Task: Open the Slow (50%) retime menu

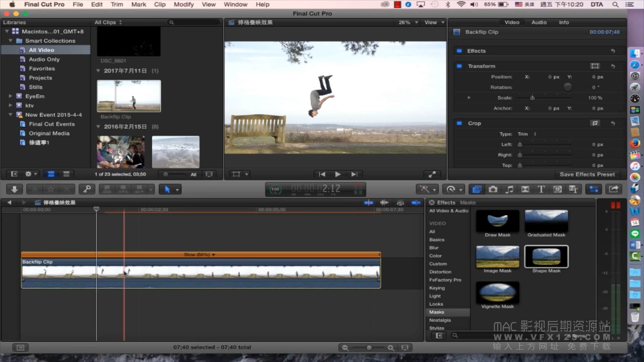Action: point(200,255)
